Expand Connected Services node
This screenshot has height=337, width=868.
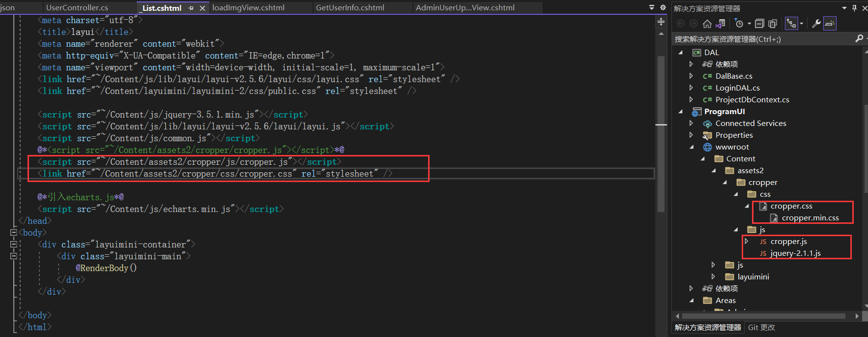pyautogui.click(x=691, y=123)
